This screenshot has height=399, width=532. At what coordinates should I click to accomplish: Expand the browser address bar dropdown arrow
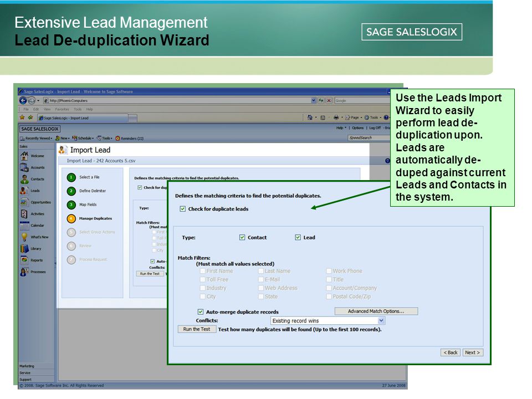click(x=313, y=100)
